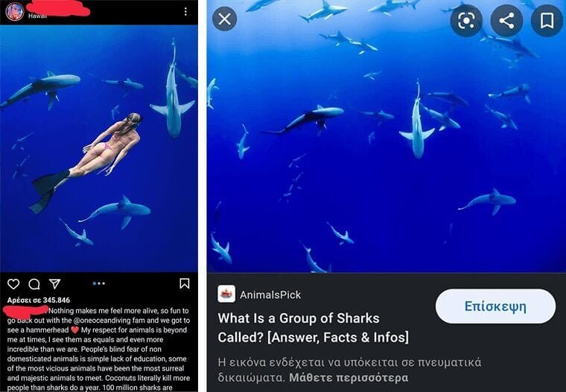This screenshot has width=566, height=392.
Task: Open the AnimalsPick source name
Action: tap(270, 295)
